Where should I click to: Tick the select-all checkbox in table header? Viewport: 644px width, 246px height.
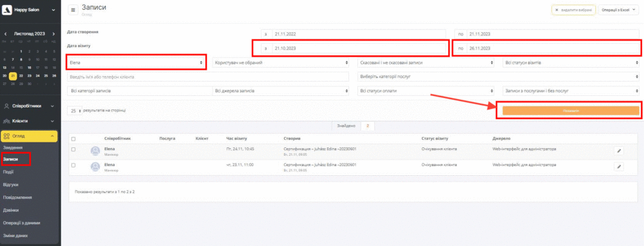click(73, 139)
